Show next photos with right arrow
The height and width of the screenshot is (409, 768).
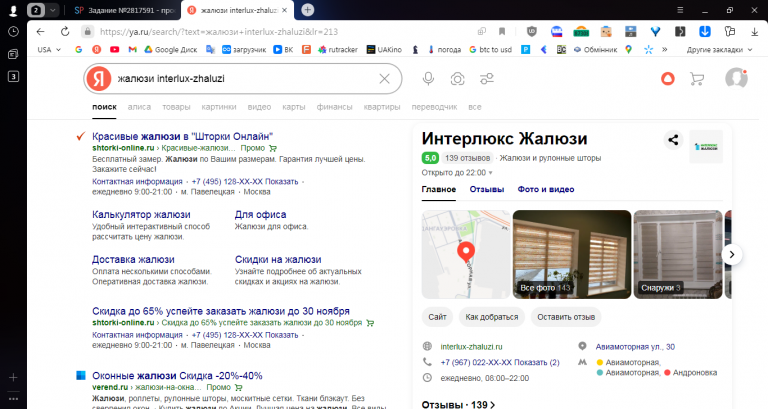(732, 255)
